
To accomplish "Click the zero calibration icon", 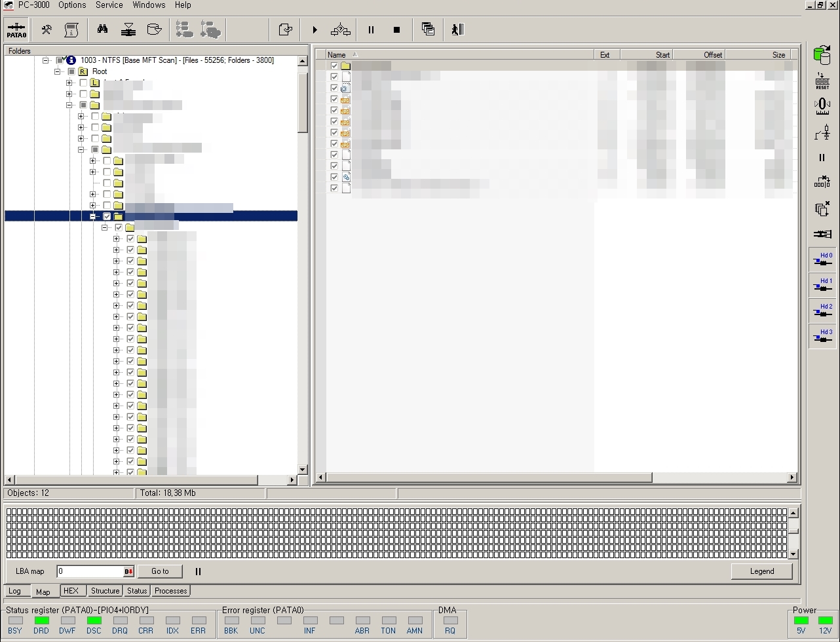I will [x=822, y=106].
